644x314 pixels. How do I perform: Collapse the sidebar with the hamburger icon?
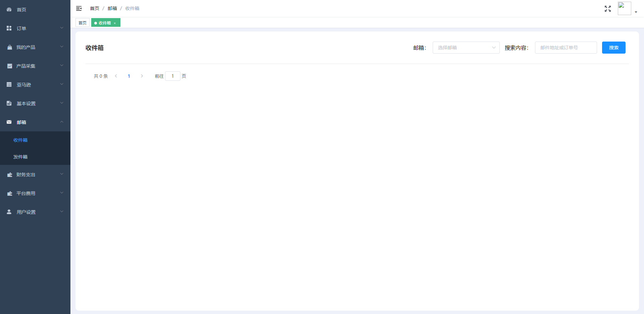(x=79, y=8)
